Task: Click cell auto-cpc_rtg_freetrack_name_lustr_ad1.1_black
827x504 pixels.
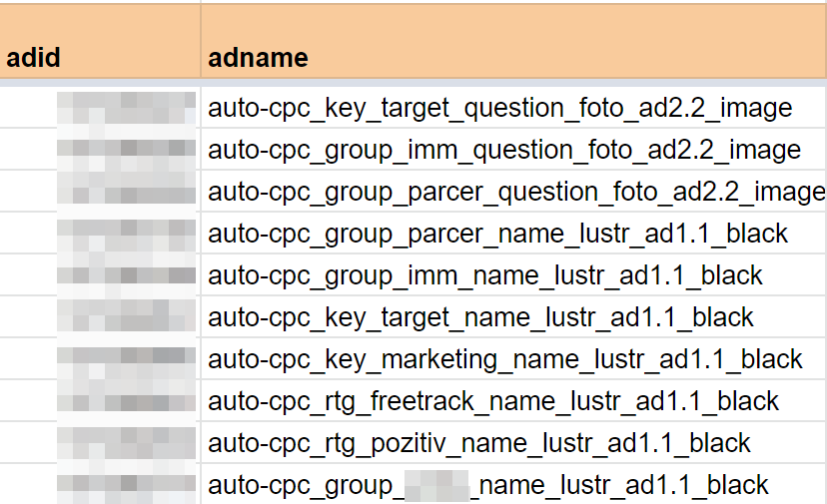Action: [493, 401]
